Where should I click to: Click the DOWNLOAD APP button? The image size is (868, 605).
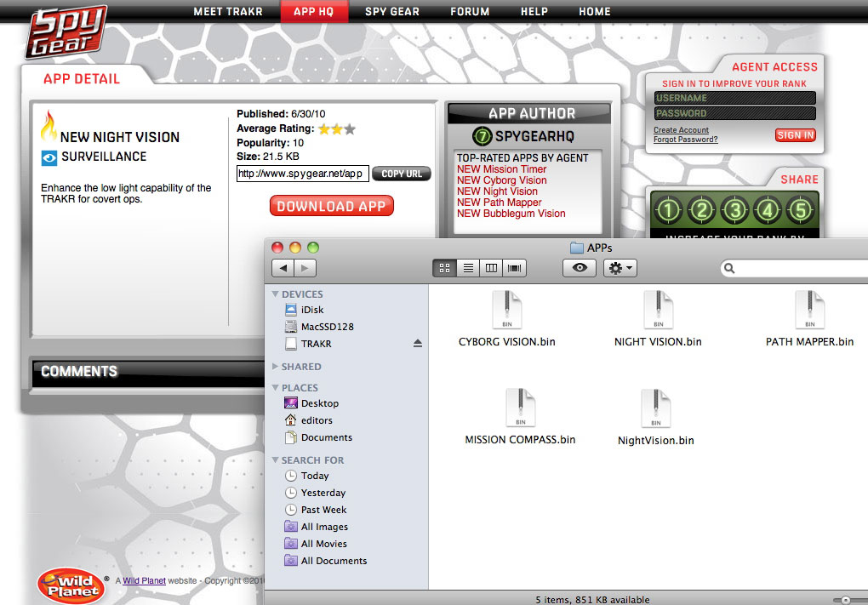pos(332,206)
